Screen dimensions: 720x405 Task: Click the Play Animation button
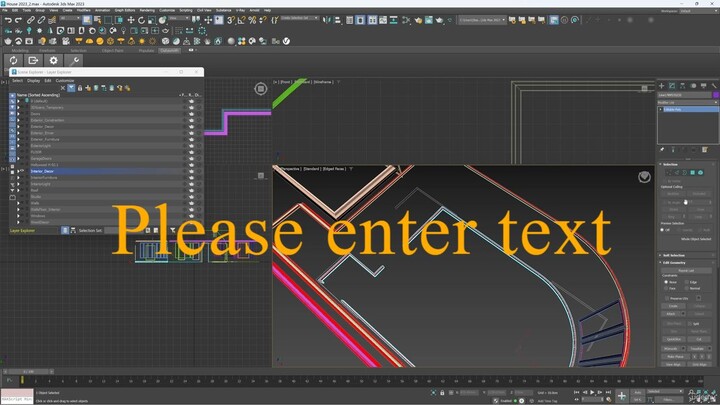pyautogui.click(x=592, y=392)
